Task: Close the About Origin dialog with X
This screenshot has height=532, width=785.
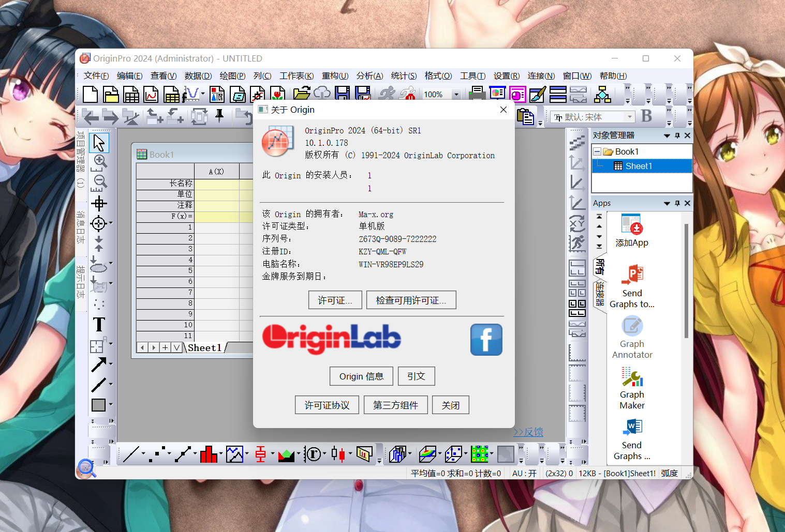Action: (x=503, y=110)
